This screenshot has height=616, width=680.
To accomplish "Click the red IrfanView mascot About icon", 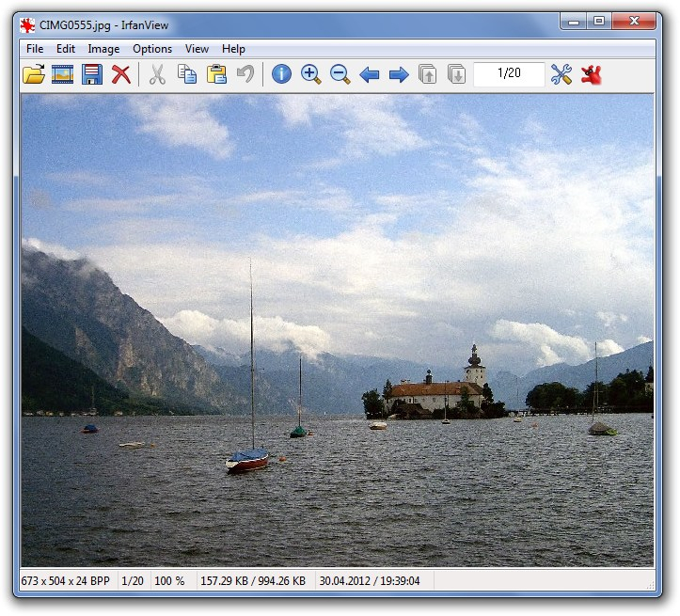I will point(591,74).
